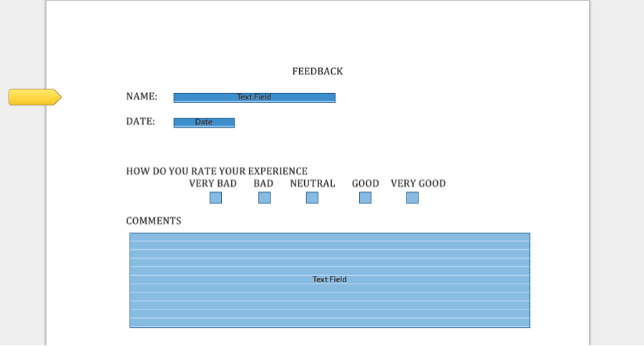Check the VERY BAD checkbox
Screen dimensions: 644x346
[215, 198]
